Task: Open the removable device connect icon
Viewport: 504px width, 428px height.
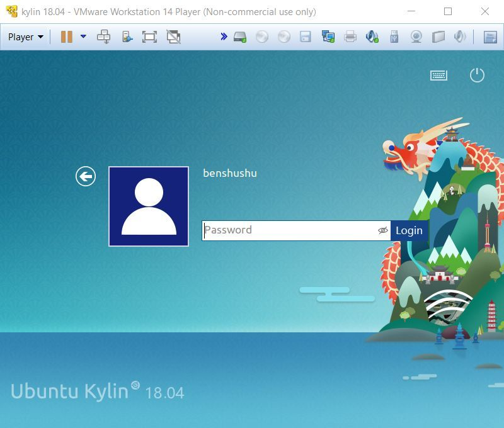Action: pos(127,37)
